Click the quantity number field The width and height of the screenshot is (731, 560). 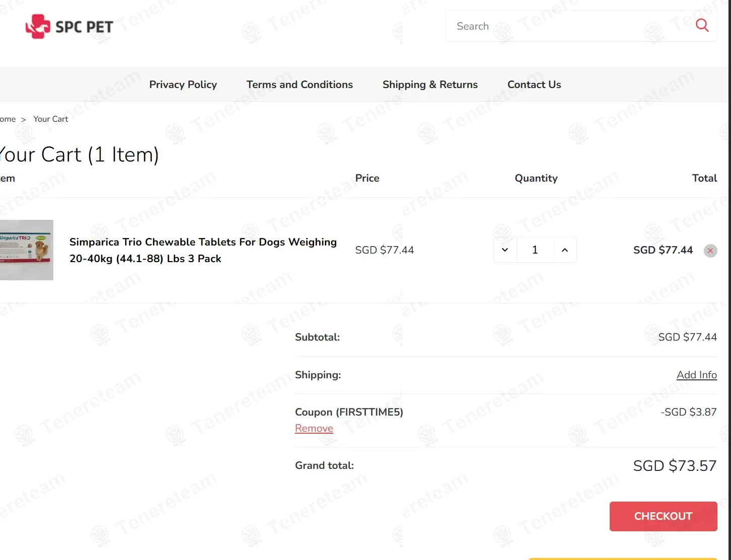[x=535, y=250]
